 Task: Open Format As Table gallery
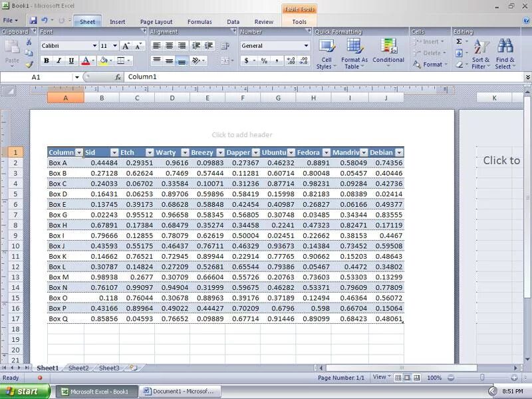pos(354,54)
